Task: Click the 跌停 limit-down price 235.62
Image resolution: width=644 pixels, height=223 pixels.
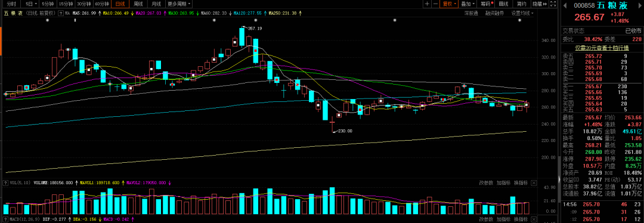Action: coord(633,159)
